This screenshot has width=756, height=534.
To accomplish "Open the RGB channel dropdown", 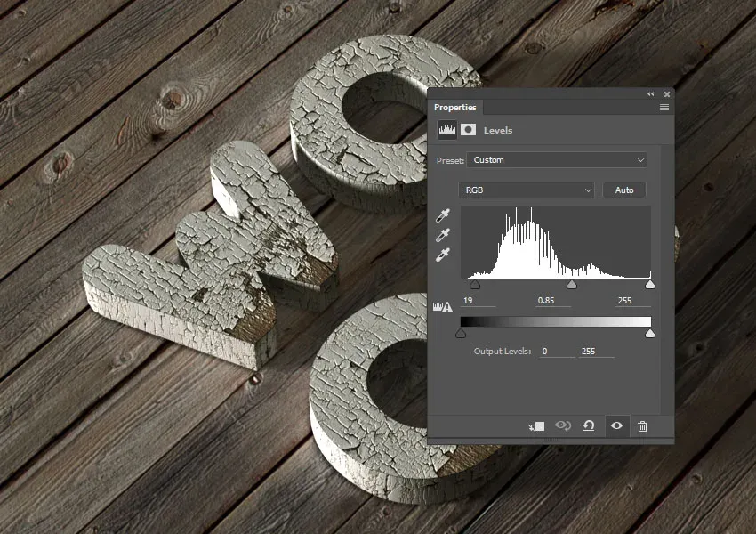I will pos(526,190).
